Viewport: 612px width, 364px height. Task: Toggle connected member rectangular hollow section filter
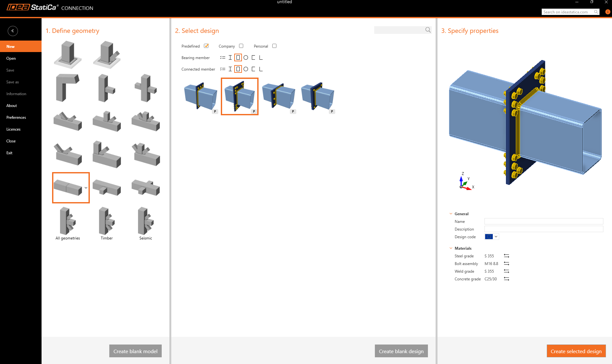tap(238, 69)
